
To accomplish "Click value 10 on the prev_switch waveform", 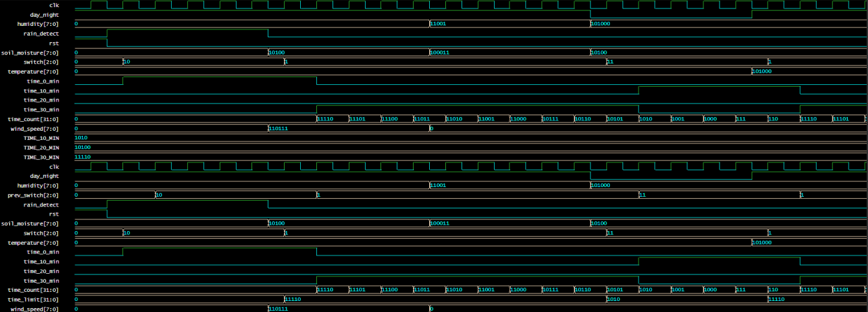I will pyautogui.click(x=159, y=195).
